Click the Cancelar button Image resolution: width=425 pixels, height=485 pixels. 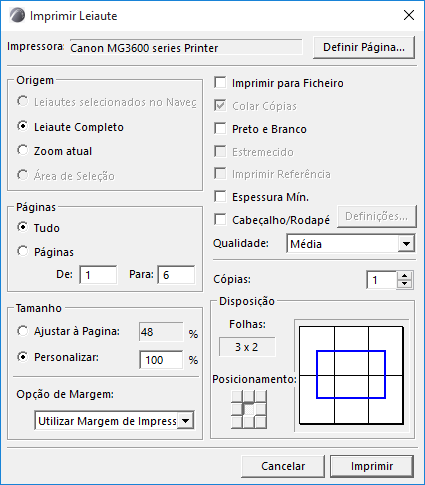(x=283, y=466)
